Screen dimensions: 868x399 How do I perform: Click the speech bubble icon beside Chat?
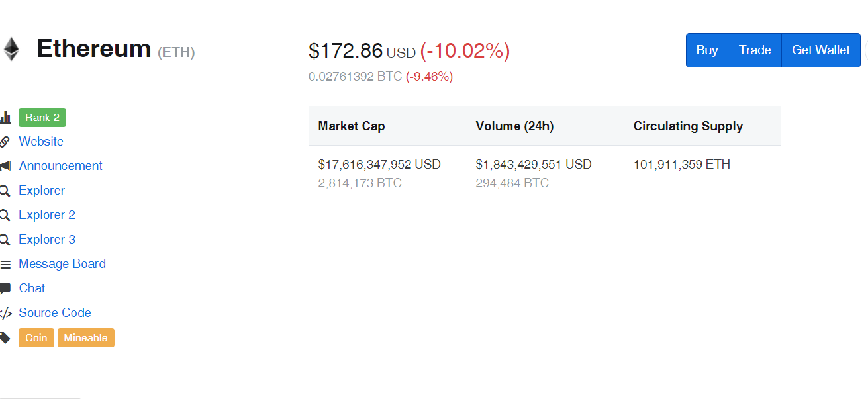[5, 288]
